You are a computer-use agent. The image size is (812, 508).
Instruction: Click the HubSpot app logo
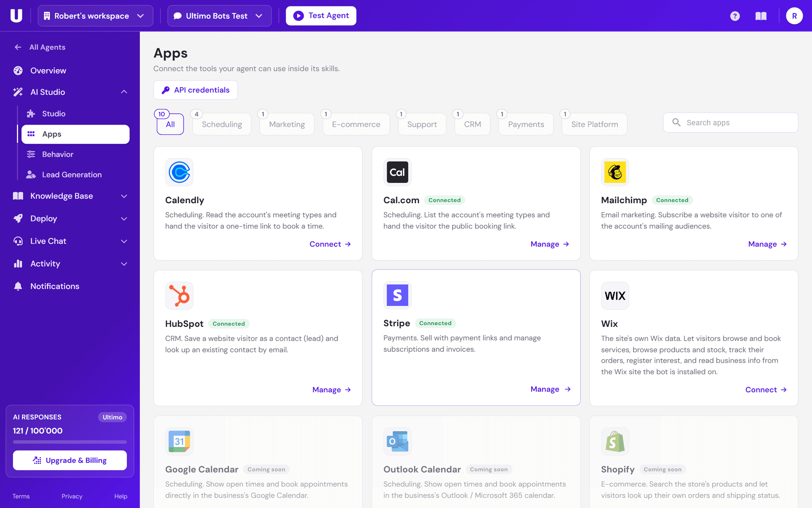pos(179,296)
